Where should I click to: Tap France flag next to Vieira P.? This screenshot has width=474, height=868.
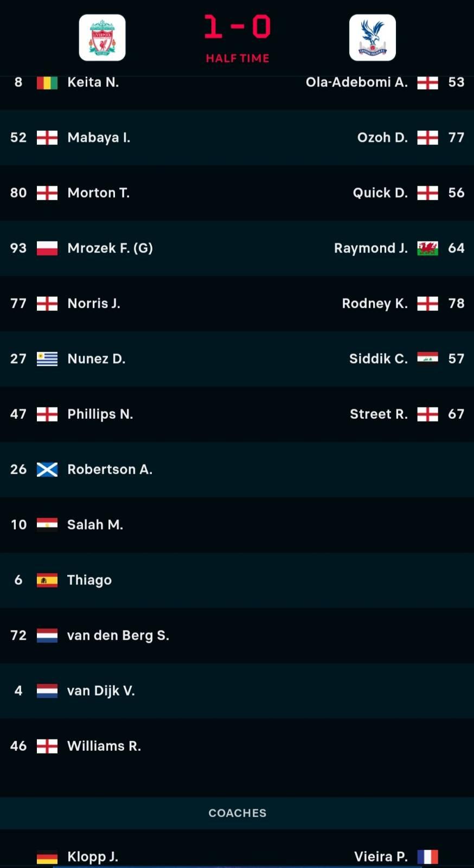[x=427, y=857]
